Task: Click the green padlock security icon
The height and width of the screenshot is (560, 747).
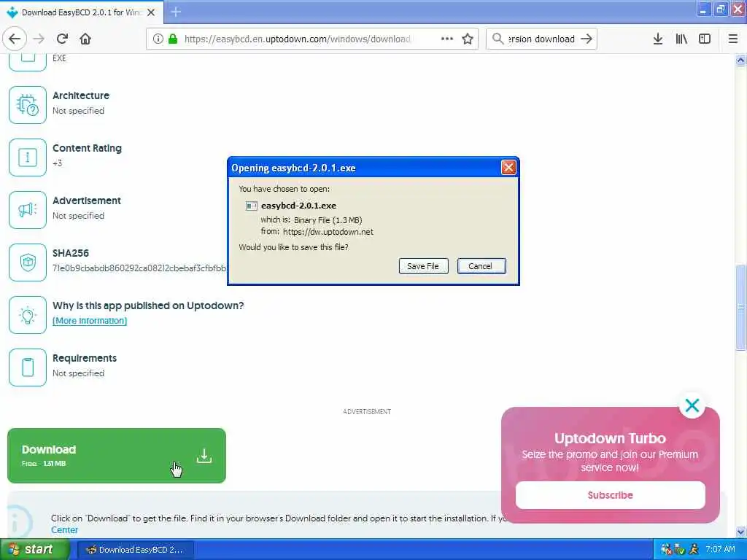Action: [173, 39]
